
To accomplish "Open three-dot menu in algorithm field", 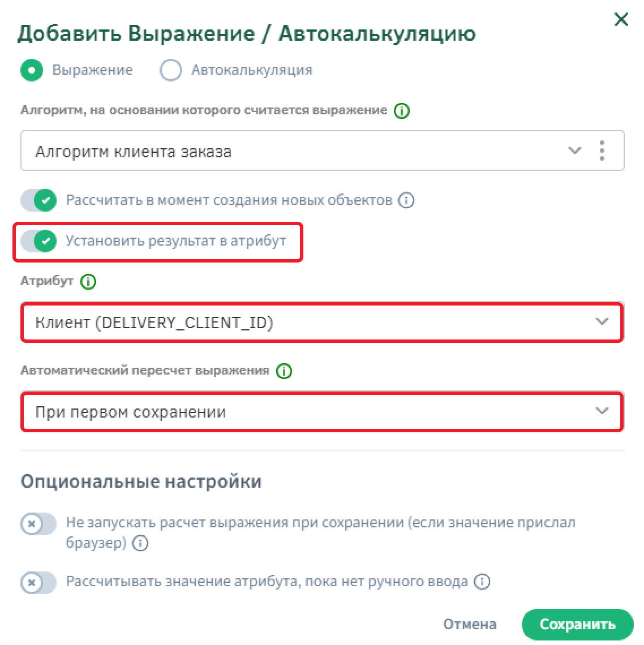I will pos(602,151).
